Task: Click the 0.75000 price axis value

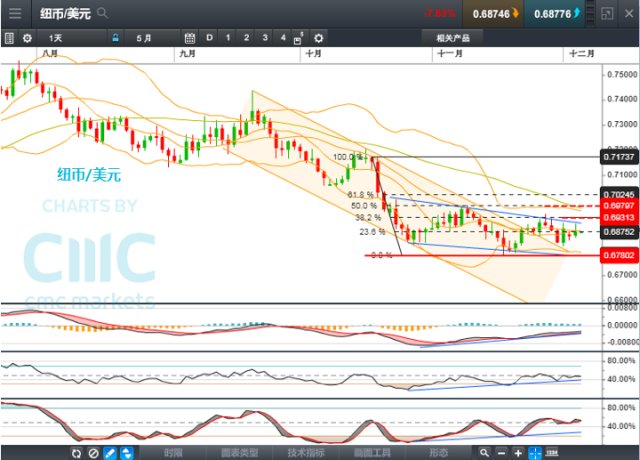Action: 622,74
